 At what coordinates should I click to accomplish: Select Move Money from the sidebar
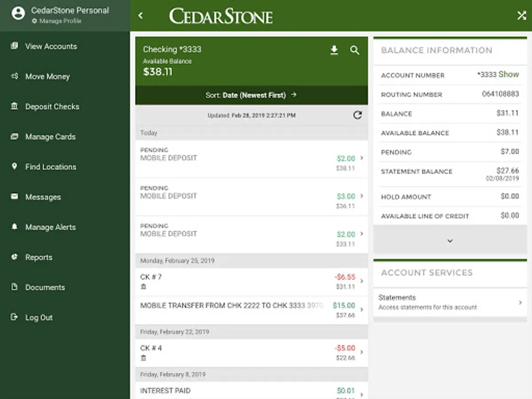click(x=47, y=76)
